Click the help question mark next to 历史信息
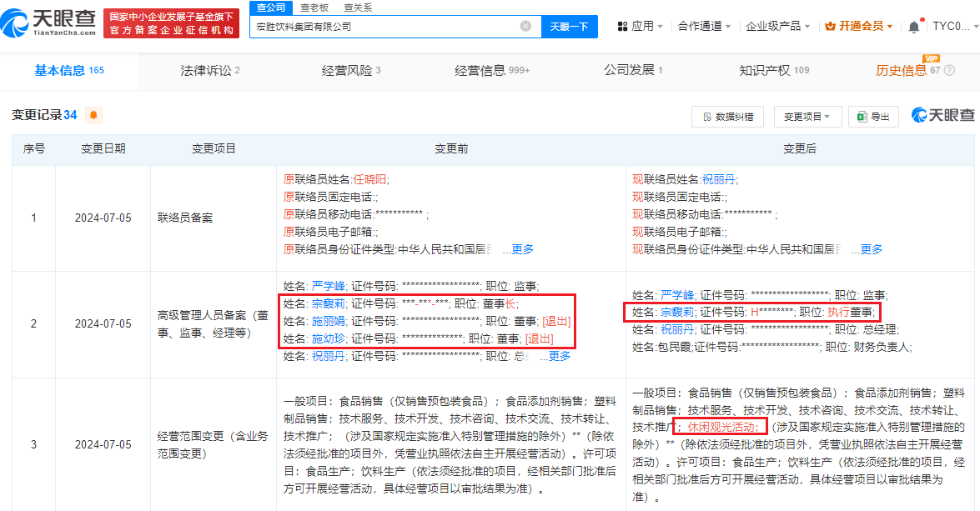This screenshot has height=511, width=980. pyautogui.click(x=949, y=71)
